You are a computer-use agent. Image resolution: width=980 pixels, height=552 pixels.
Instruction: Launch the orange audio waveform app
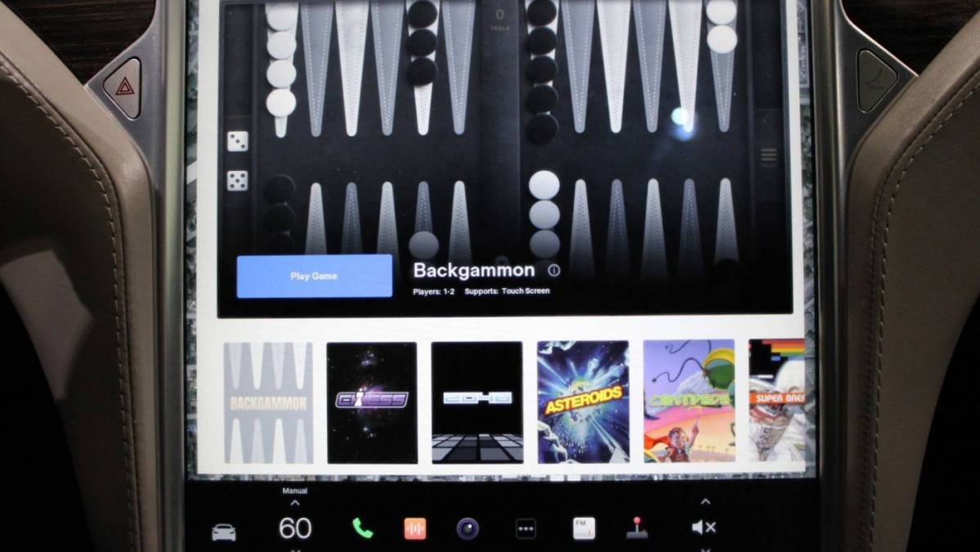tap(414, 529)
